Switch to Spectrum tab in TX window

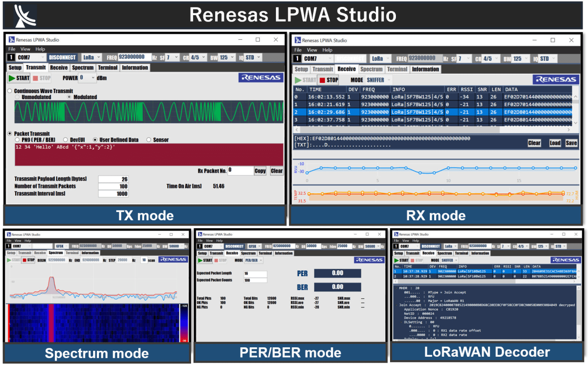point(82,68)
